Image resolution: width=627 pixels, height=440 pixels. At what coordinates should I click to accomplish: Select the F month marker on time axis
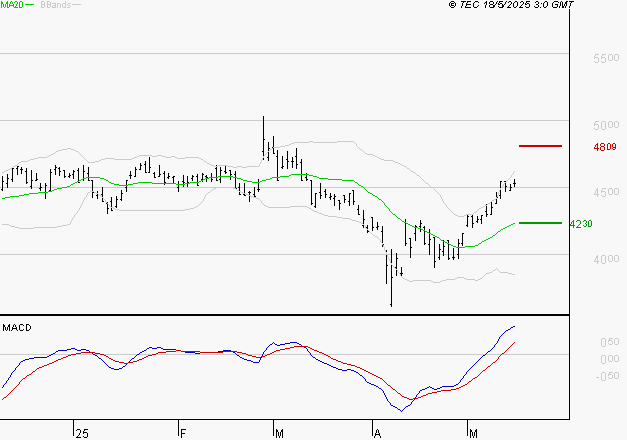pos(183,432)
